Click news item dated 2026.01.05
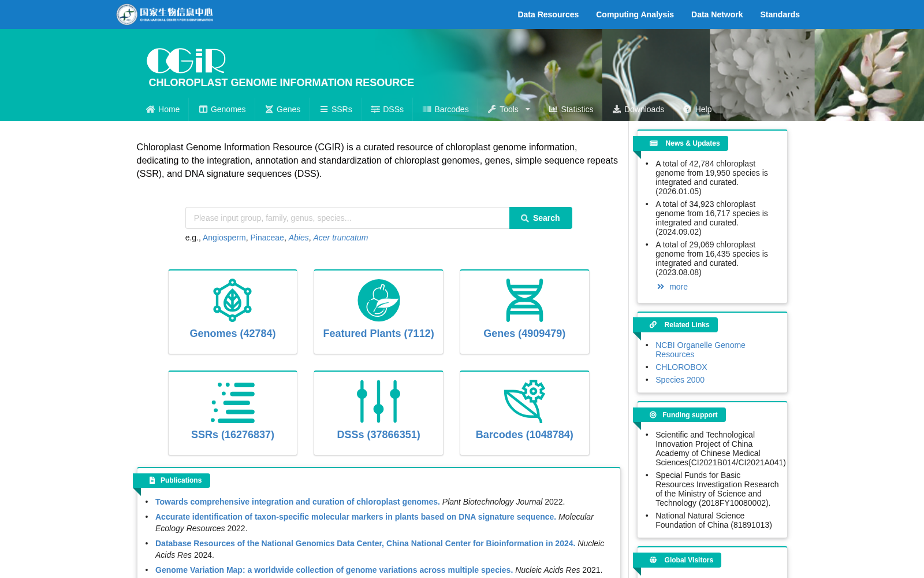The width and height of the screenshot is (924, 578). click(x=711, y=177)
